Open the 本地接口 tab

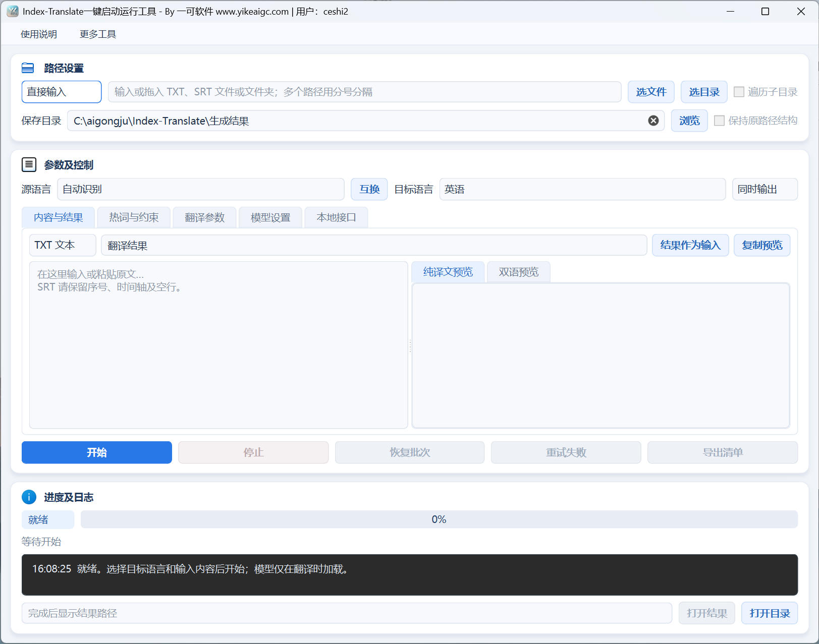[336, 217]
